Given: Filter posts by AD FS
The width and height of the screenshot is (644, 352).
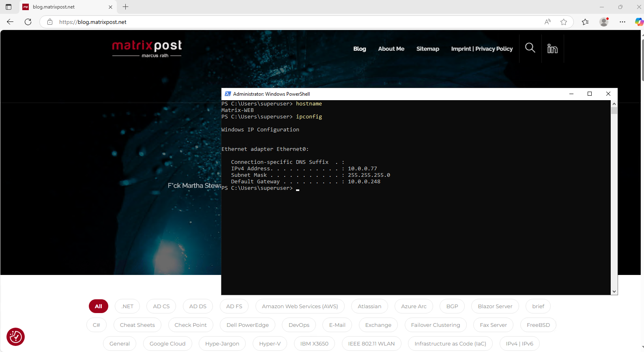Looking at the screenshot, I should click(234, 306).
